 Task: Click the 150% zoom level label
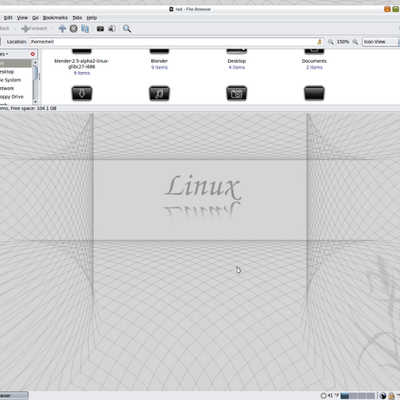[343, 42]
